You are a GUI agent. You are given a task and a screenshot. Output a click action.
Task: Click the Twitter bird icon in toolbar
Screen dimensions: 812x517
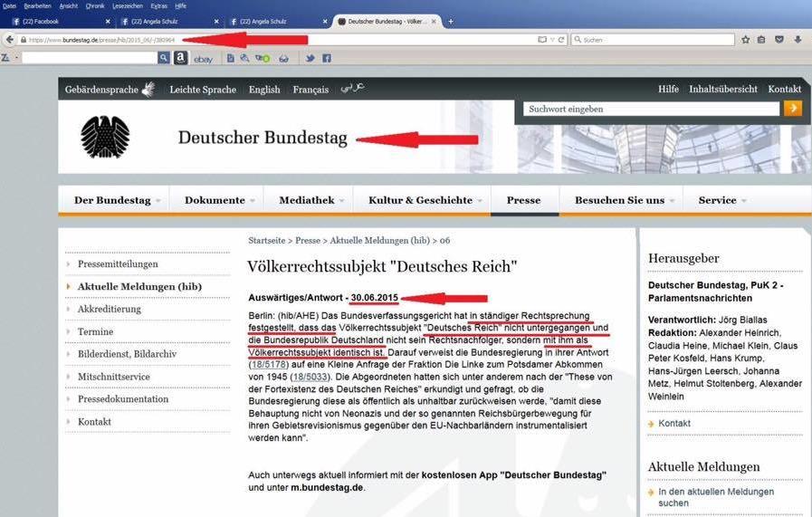310,58
